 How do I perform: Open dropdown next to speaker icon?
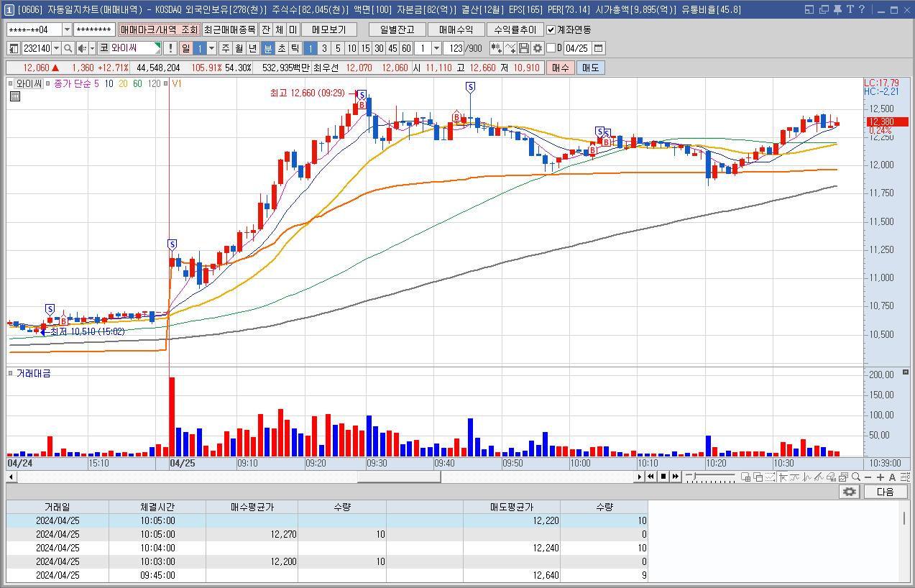tap(92, 48)
